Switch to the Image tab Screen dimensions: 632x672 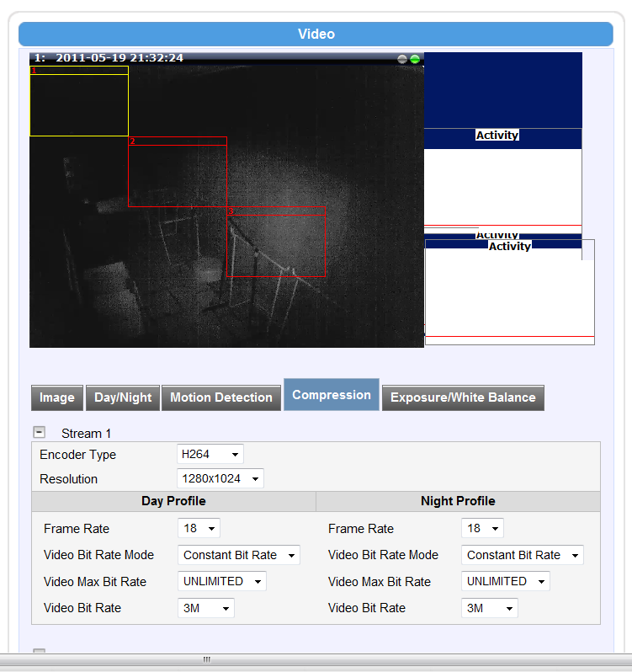(57, 397)
